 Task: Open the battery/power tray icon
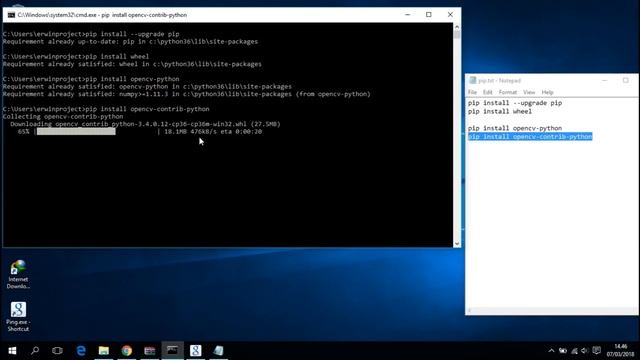pos(563,351)
